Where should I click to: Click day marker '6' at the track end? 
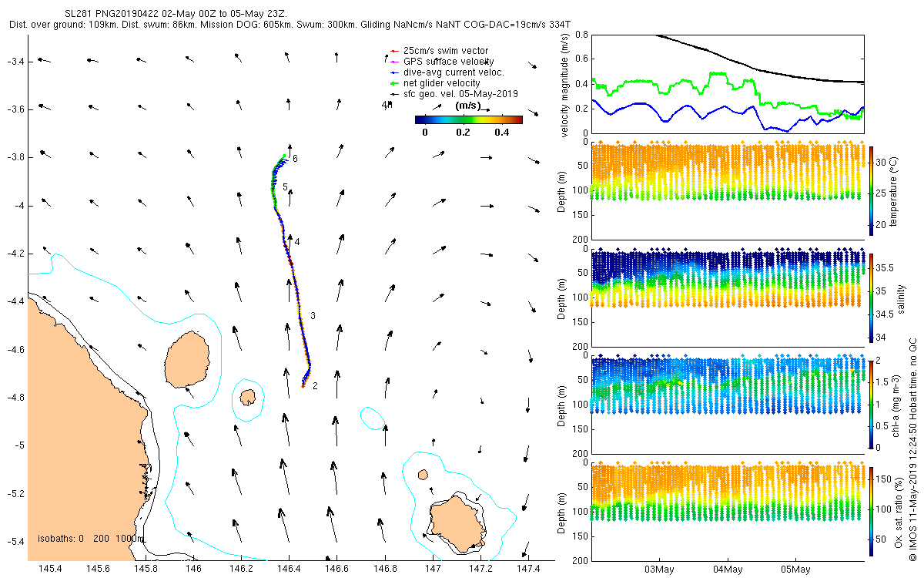295,158
